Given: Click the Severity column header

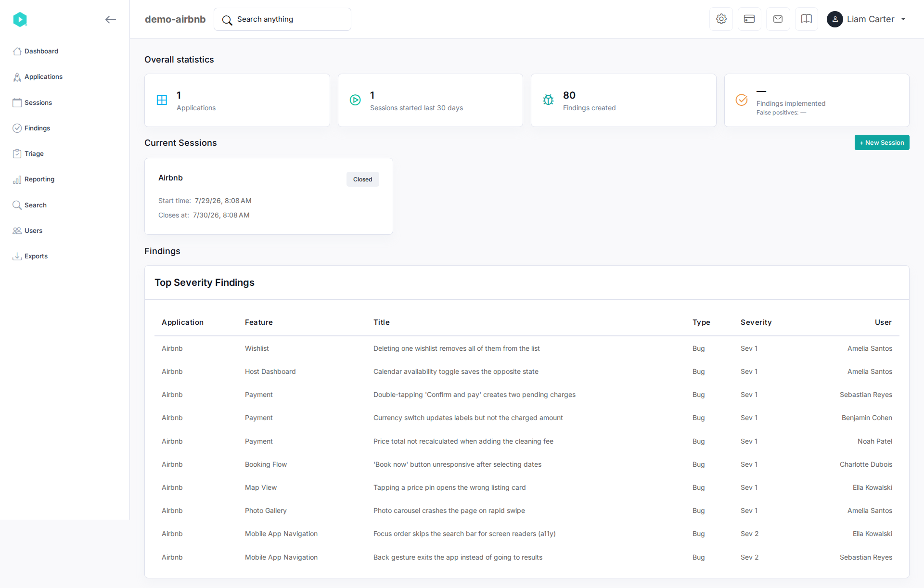Looking at the screenshot, I should click(756, 322).
